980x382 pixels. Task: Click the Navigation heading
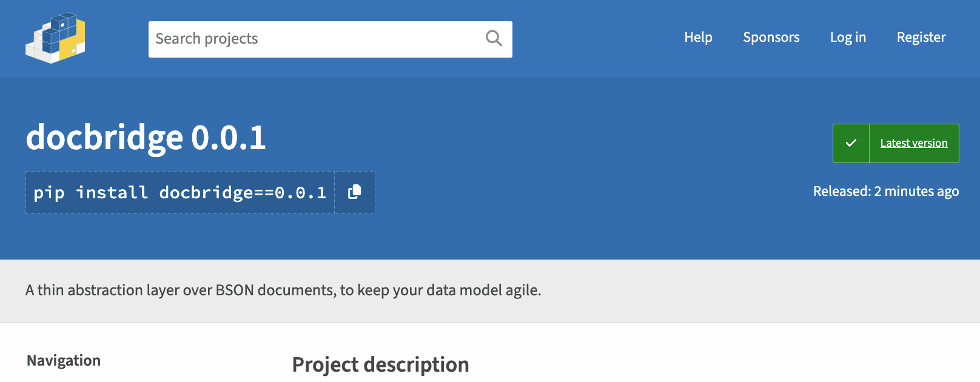(64, 360)
